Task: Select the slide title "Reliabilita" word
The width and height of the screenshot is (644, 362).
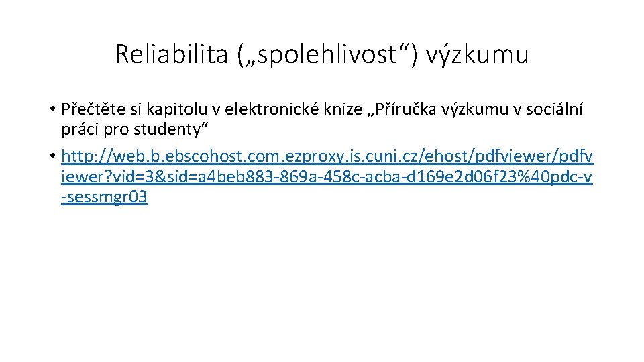Action: pyautogui.click(x=171, y=54)
